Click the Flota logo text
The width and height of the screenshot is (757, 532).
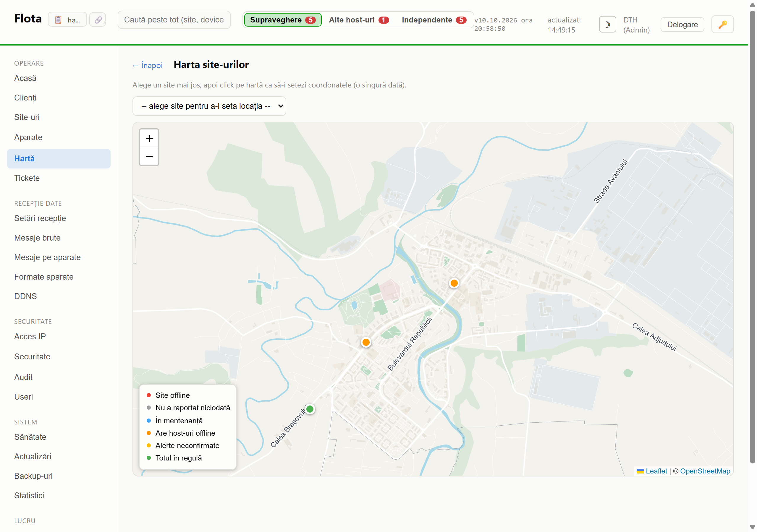click(x=28, y=19)
